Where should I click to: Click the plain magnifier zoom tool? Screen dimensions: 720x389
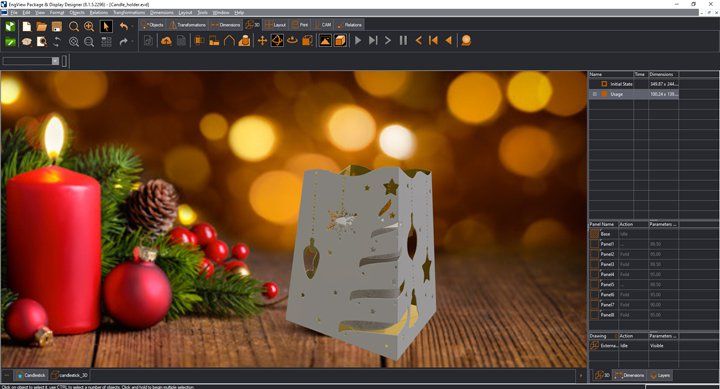tap(74, 27)
